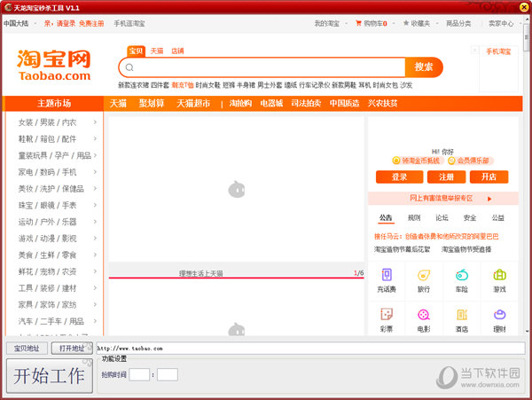Click the orange 搜索 button

coord(424,67)
